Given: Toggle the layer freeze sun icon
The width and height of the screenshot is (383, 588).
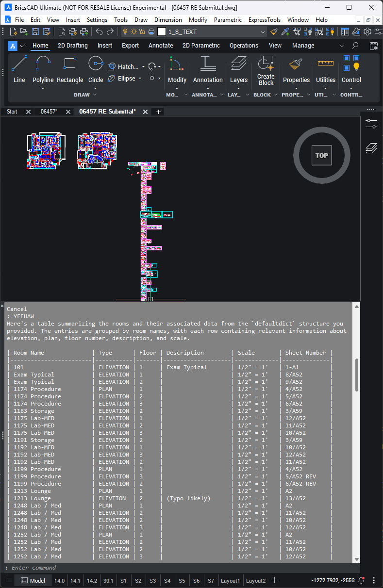Looking at the screenshot, I should 133,32.
